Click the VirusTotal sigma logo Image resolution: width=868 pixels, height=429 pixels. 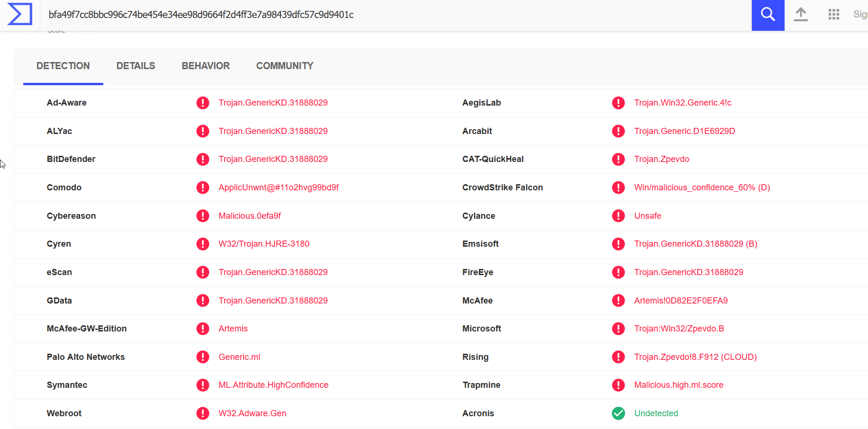click(20, 14)
